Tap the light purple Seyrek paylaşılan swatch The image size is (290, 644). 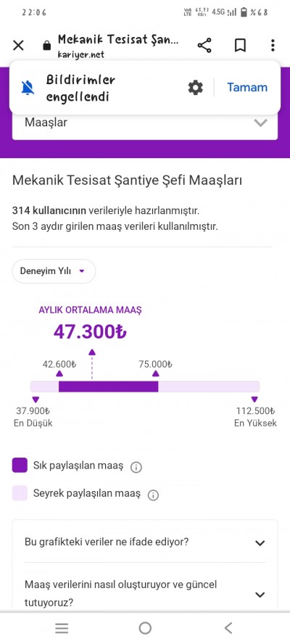point(20,493)
